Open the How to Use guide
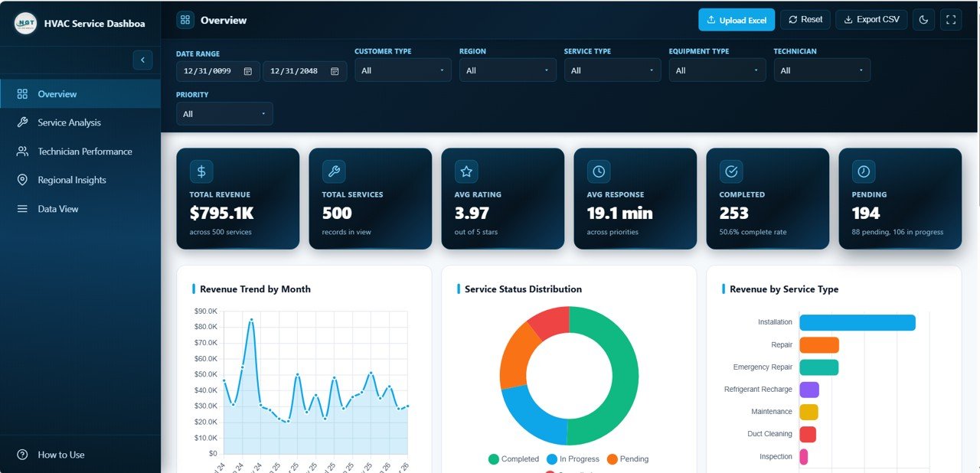Image resolution: width=980 pixels, height=473 pixels. pyautogui.click(x=60, y=454)
